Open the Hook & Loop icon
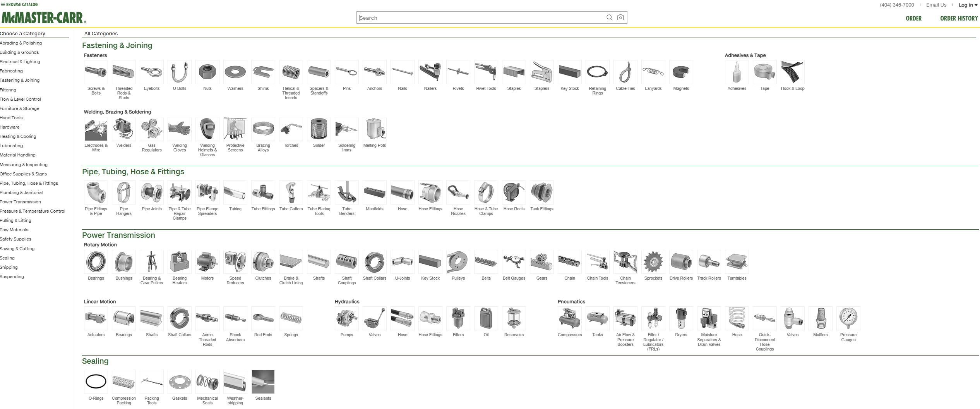The image size is (980, 409). [x=793, y=72]
